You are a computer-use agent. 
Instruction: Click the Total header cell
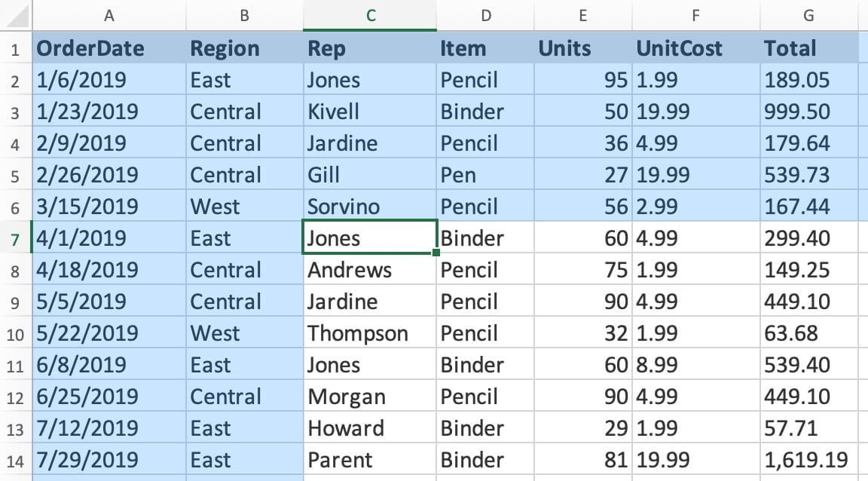[x=809, y=49]
